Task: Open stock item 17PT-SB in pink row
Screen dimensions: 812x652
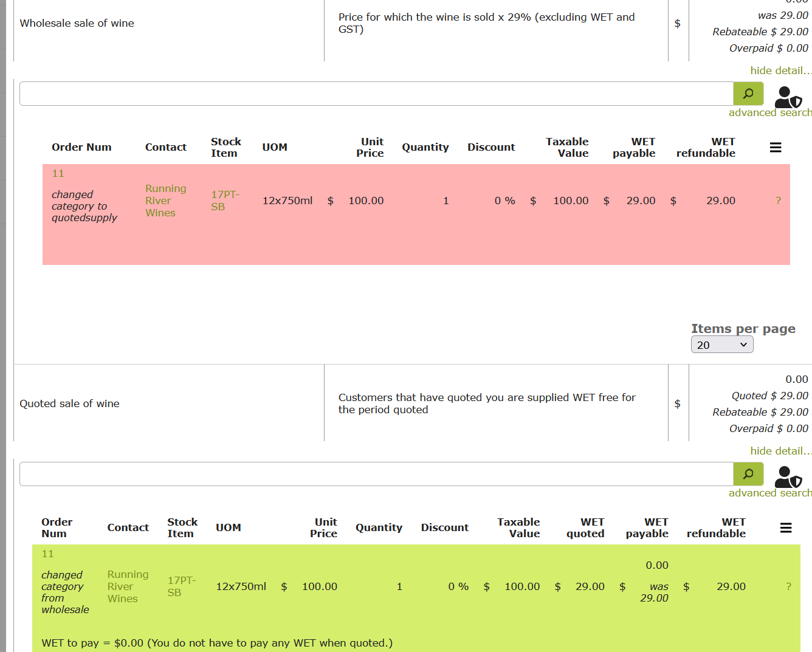Action: pos(225,201)
